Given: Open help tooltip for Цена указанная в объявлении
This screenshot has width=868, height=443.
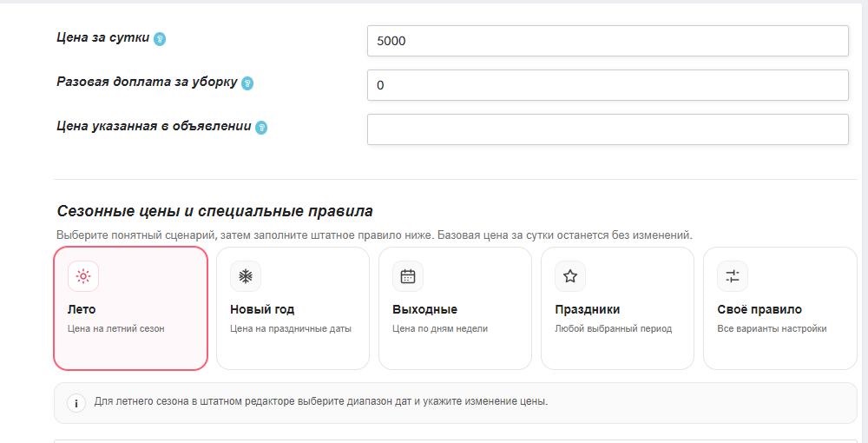Looking at the screenshot, I should click(261, 128).
